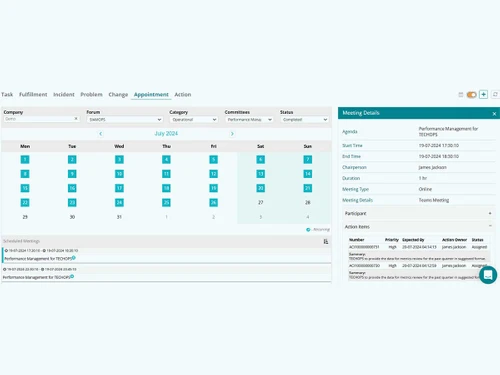Open the Forum dropdown
This screenshot has height=375, width=500.
[125, 119]
